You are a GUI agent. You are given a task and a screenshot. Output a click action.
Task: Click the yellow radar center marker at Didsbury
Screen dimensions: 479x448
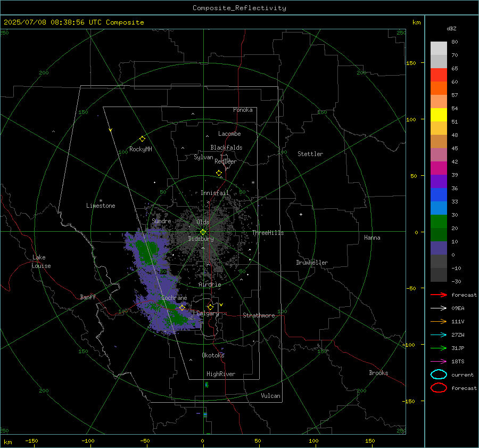click(203, 232)
